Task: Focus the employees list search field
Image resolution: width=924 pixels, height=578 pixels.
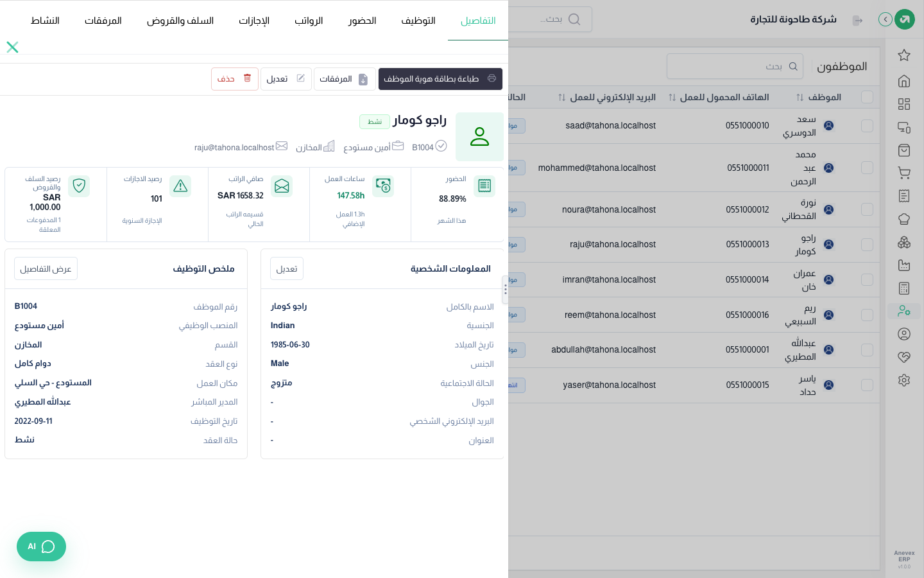Action: click(x=735, y=66)
